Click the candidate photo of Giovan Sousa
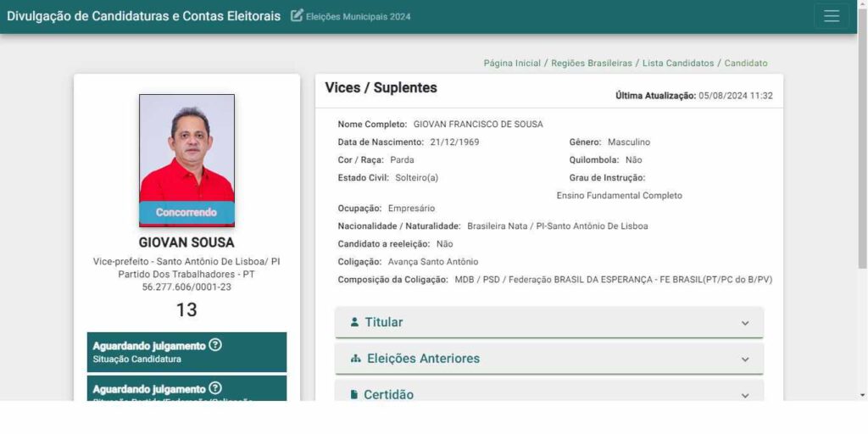The height and width of the screenshot is (434, 868). click(x=186, y=148)
